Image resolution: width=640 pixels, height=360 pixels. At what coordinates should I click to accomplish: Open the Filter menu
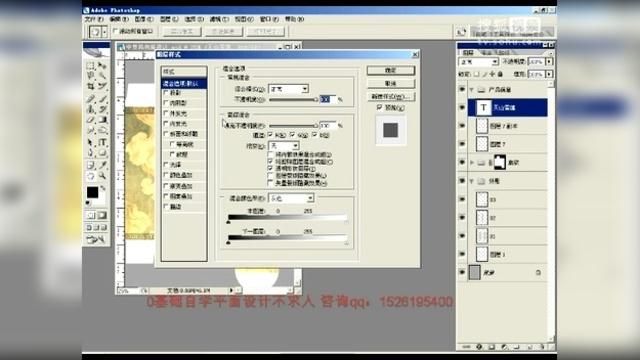click(219, 19)
